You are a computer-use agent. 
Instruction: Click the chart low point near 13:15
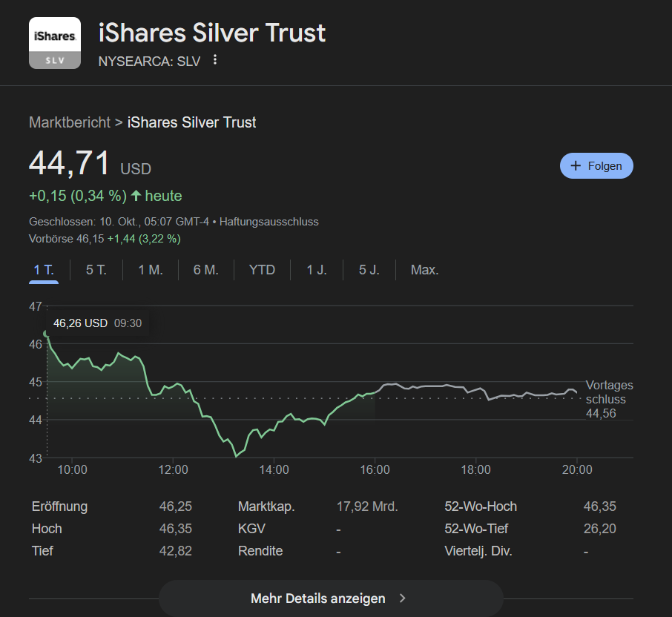(236, 456)
